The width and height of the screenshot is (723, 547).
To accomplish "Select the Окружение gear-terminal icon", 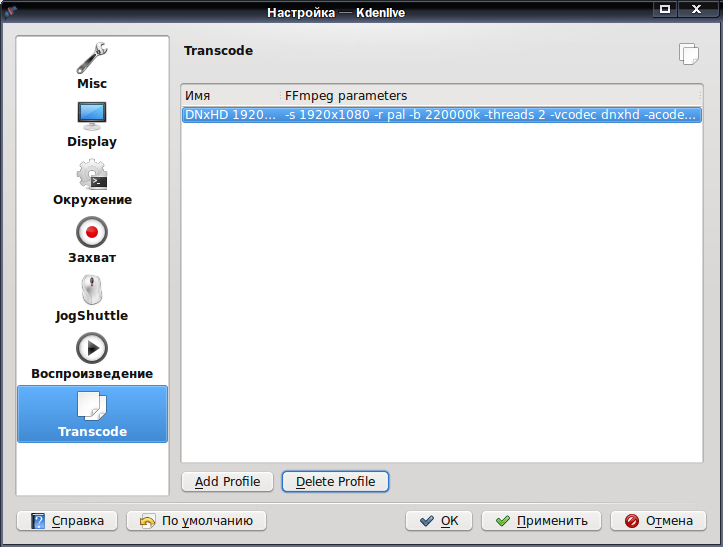I will click(92, 174).
